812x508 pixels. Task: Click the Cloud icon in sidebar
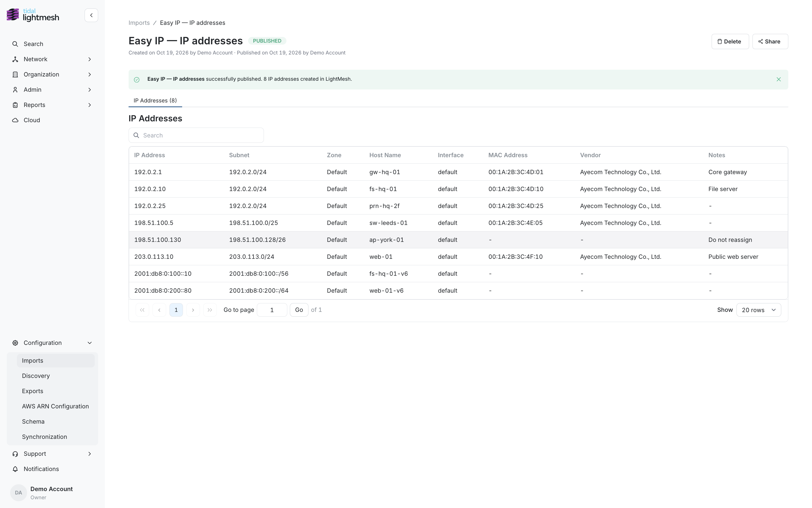pyautogui.click(x=15, y=120)
